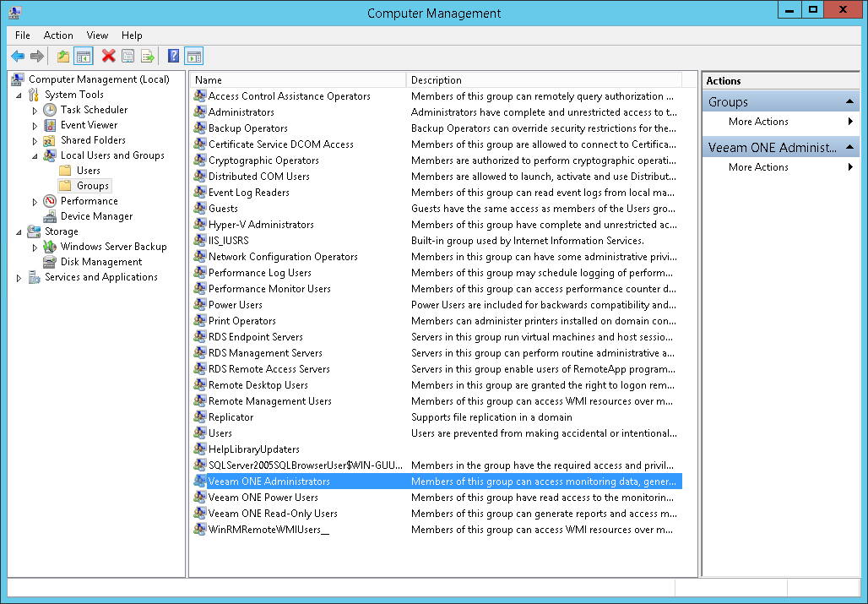Select the Event Log Readers group
Screen dimensions: 868x604
(x=248, y=192)
